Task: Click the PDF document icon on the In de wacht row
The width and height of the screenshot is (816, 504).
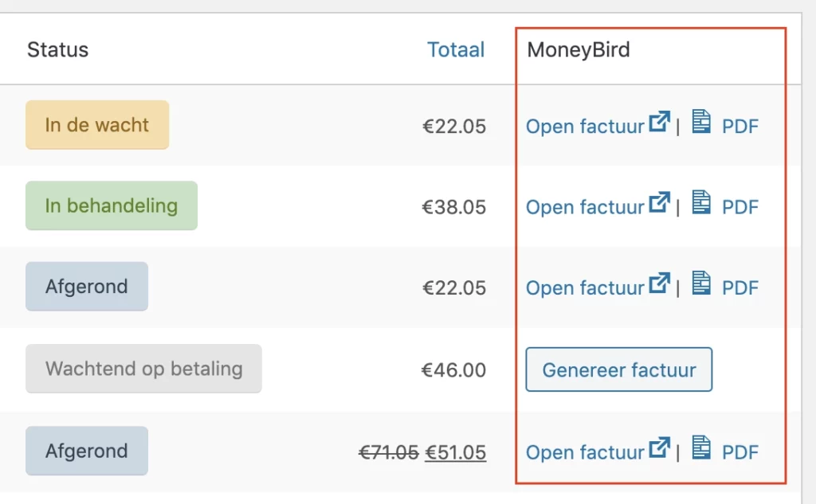Action: click(x=700, y=123)
